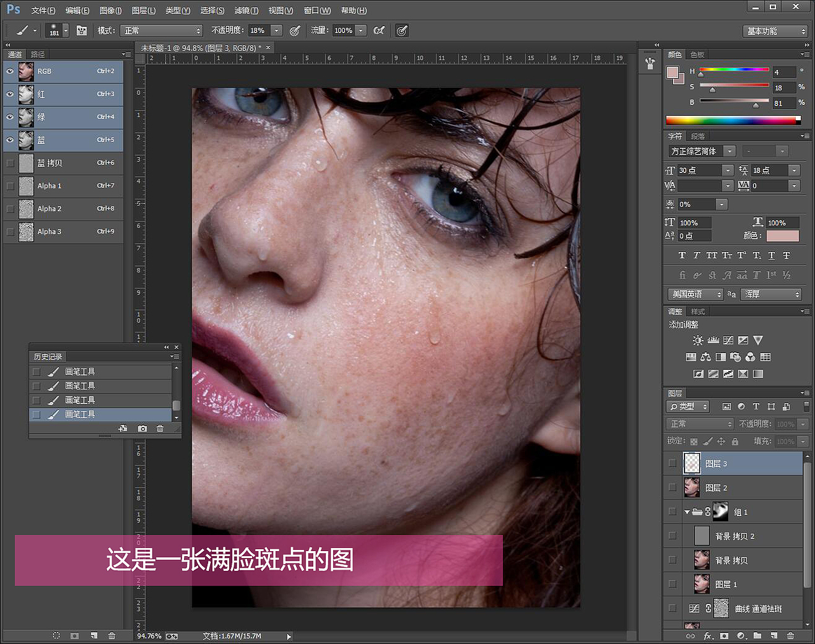The height and width of the screenshot is (644, 815).
Task: Add a Curves adjustment
Action: point(728,340)
